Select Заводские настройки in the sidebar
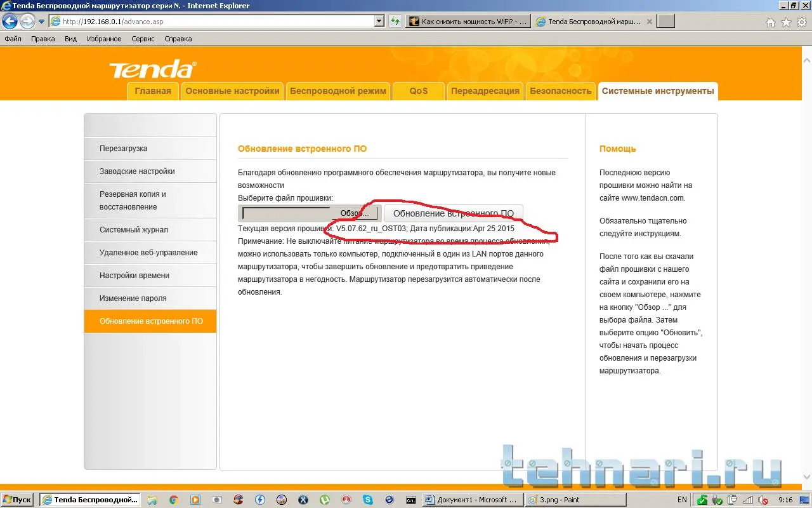 pos(150,171)
